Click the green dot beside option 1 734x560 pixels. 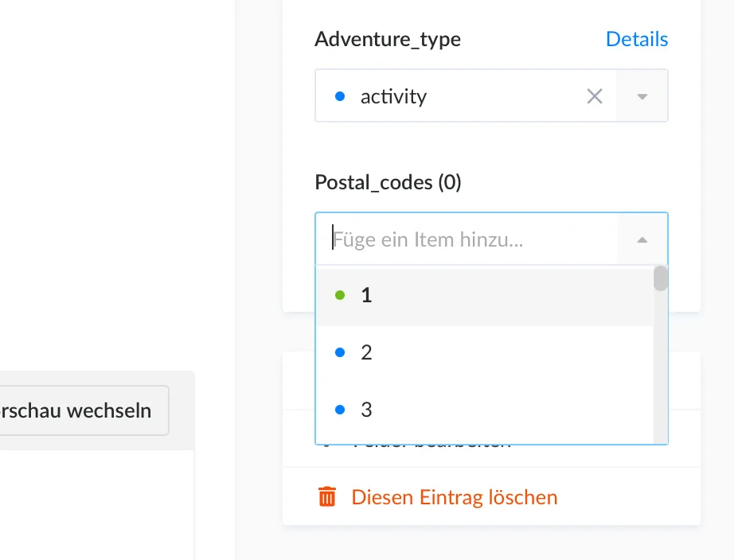(x=341, y=295)
